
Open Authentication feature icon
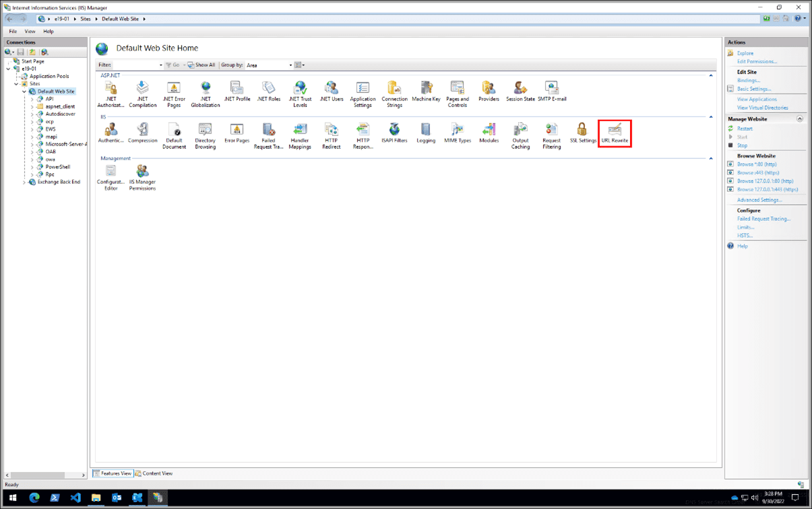pos(111,133)
